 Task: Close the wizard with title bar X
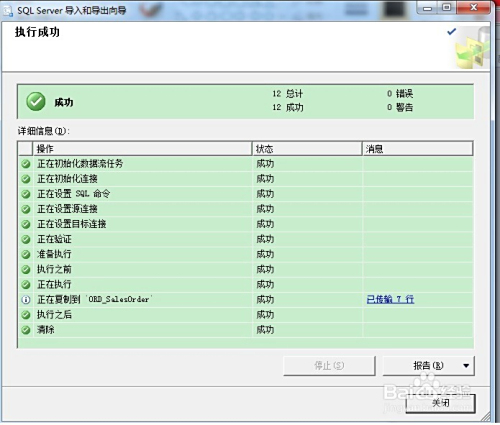tap(474, 8)
